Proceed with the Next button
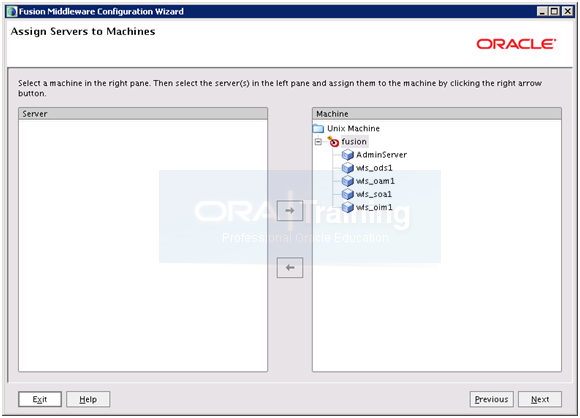Image resolution: width=580 pixels, height=418 pixels. coord(540,399)
